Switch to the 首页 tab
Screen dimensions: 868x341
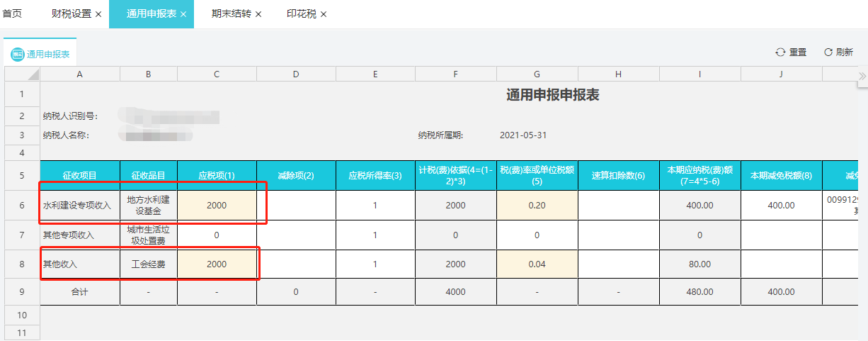(12, 14)
